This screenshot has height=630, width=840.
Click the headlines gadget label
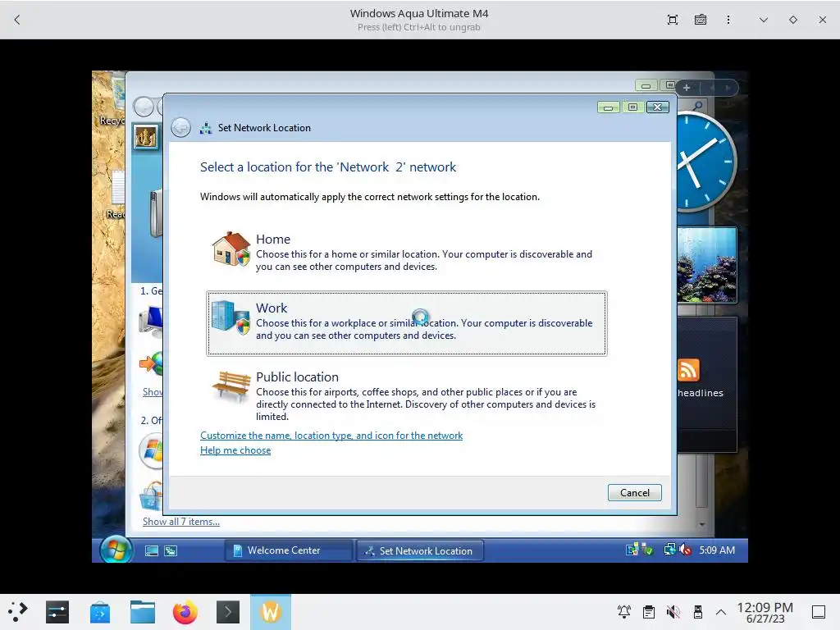(x=701, y=393)
